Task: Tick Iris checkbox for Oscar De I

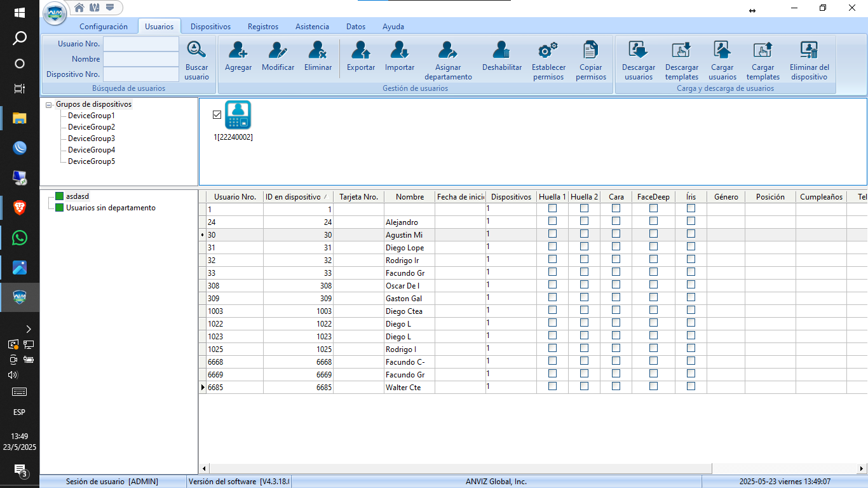Action: tap(691, 285)
